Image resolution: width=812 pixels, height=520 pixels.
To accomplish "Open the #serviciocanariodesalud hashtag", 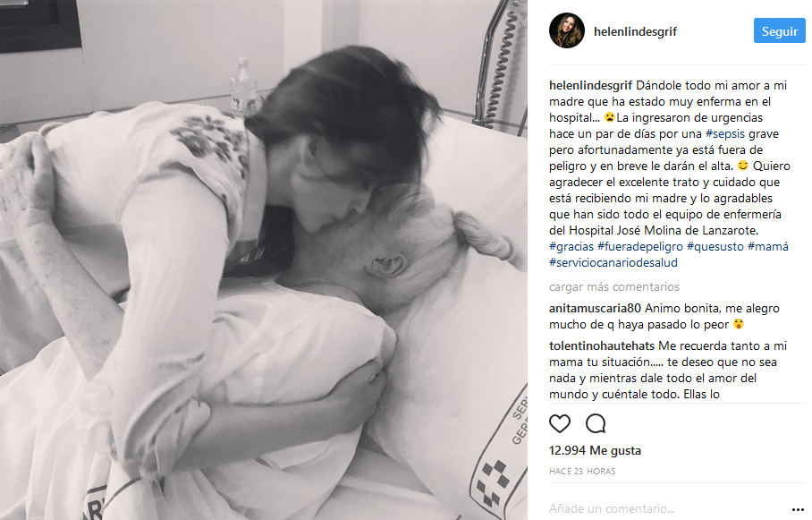I will click(613, 263).
